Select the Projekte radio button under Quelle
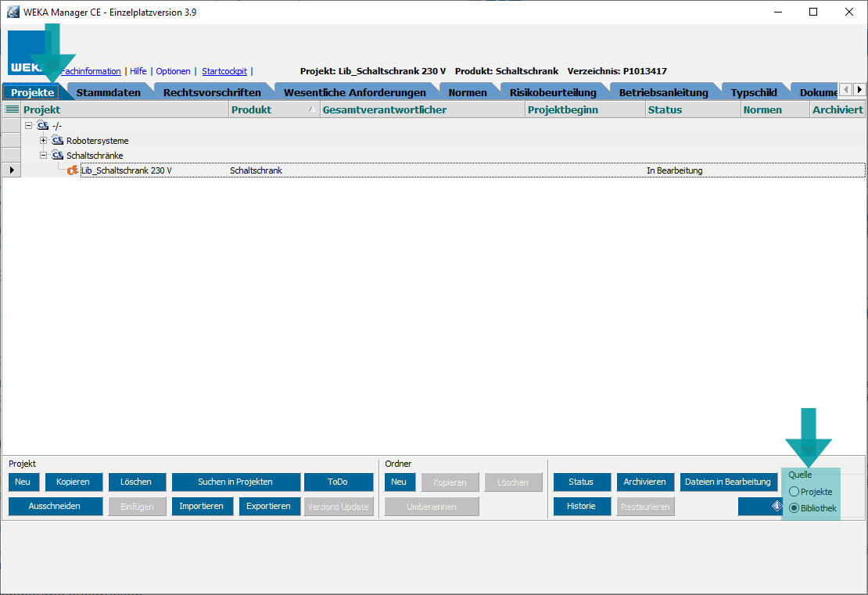The image size is (868, 595). [x=794, y=492]
